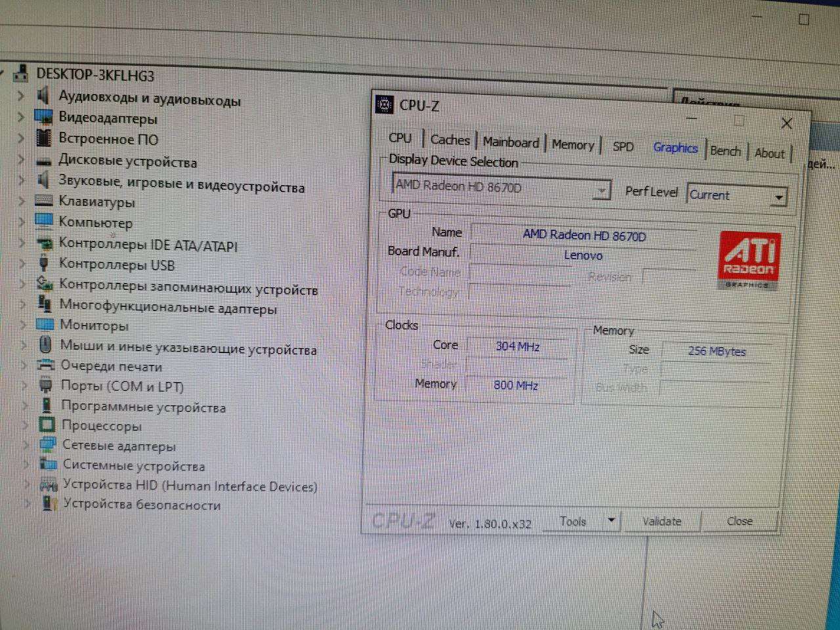
Task: Select the Системные устройства tree item
Action: (134, 466)
